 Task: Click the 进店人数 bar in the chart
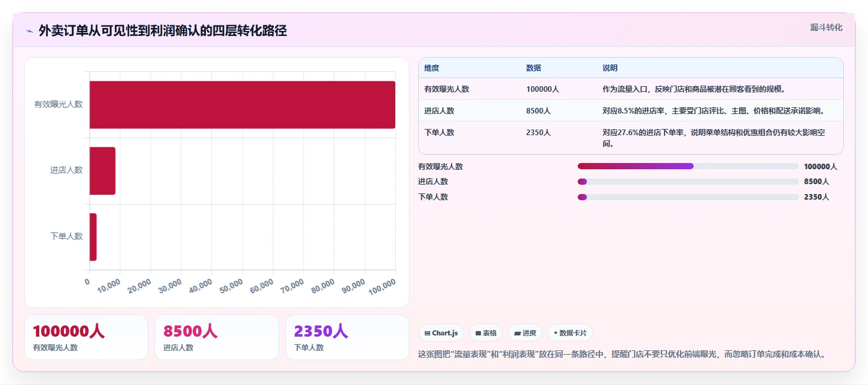coord(102,170)
